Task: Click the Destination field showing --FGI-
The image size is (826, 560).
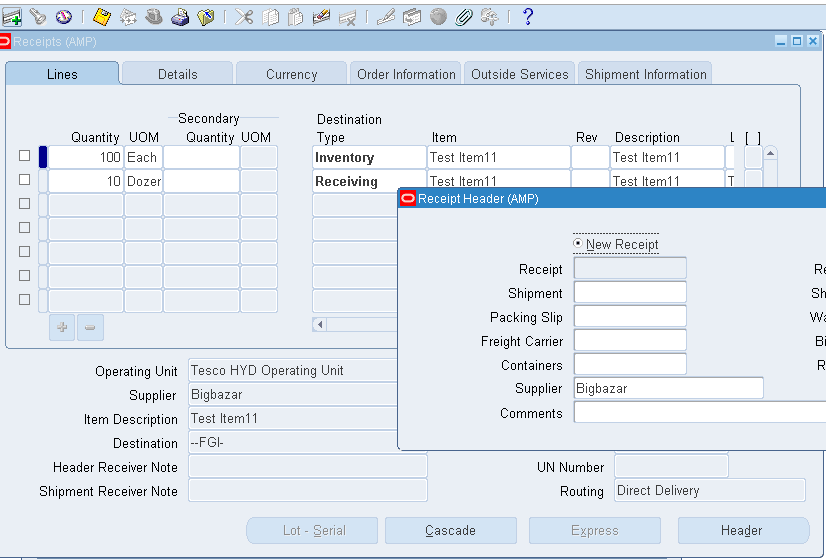Action: click(293, 443)
